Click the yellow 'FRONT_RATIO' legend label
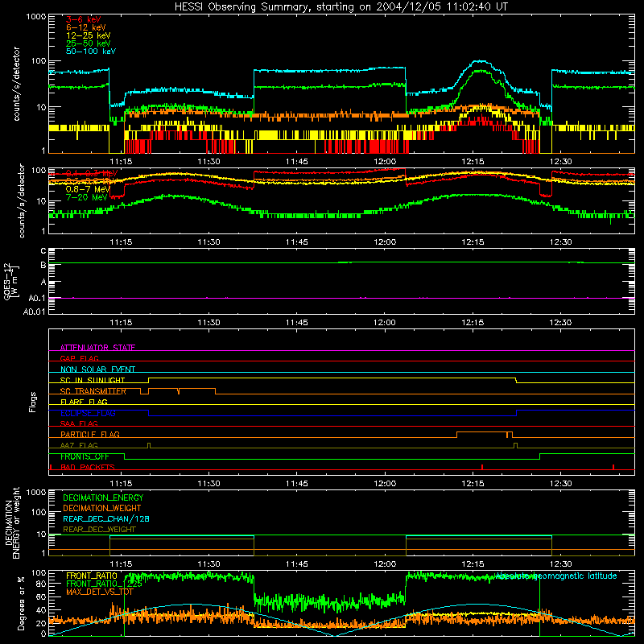The image size is (644, 644). point(92,576)
